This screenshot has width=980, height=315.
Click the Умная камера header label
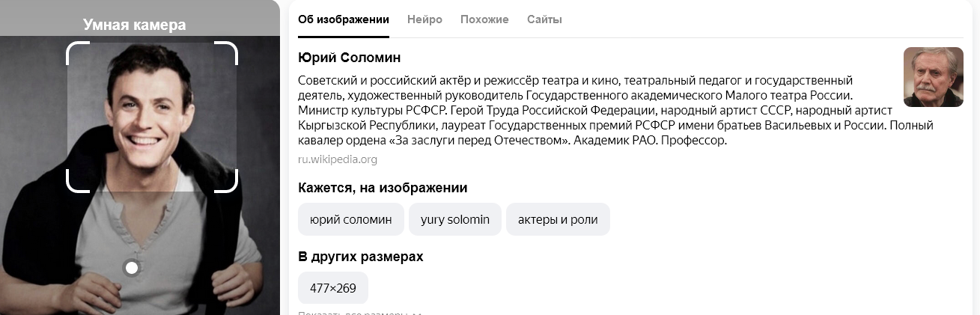pyautogui.click(x=135, y=25)
